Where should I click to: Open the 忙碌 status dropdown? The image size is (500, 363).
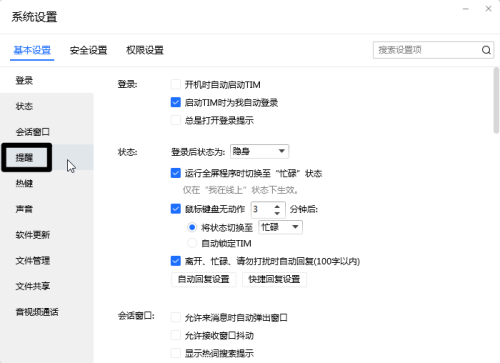(x=281, y=227)
